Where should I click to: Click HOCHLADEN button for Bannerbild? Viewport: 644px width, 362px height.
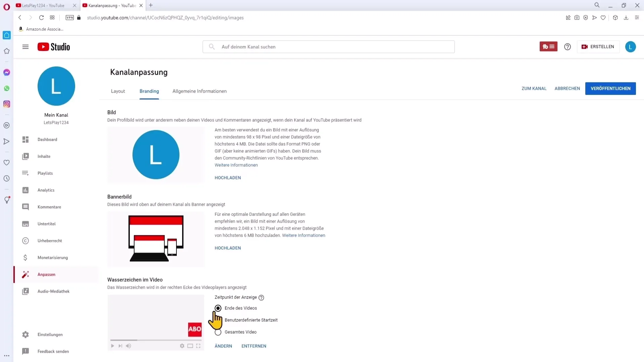click(227, 247)
